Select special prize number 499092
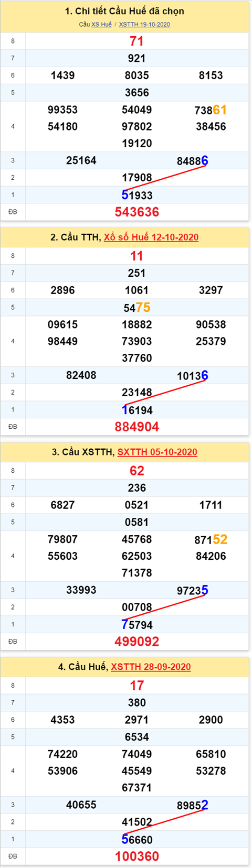Image resolution: width=252 pixels, height=868 pixels. [x=137, y=641]
